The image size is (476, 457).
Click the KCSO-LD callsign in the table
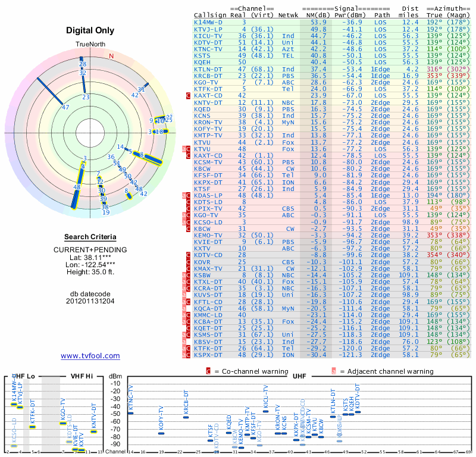point(208,223)
